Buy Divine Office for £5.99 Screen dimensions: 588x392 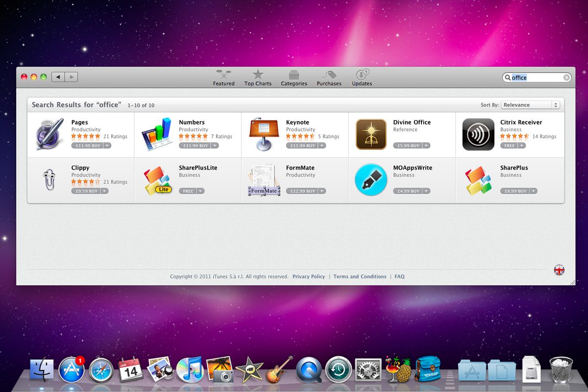tap(407, 146)
